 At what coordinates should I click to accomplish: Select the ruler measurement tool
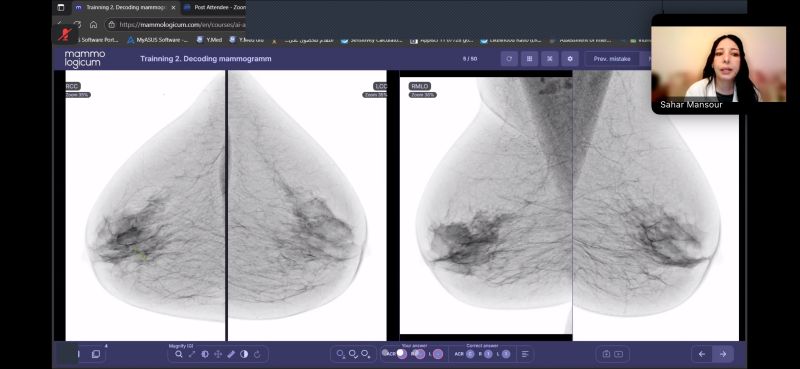tap(231, 354)
